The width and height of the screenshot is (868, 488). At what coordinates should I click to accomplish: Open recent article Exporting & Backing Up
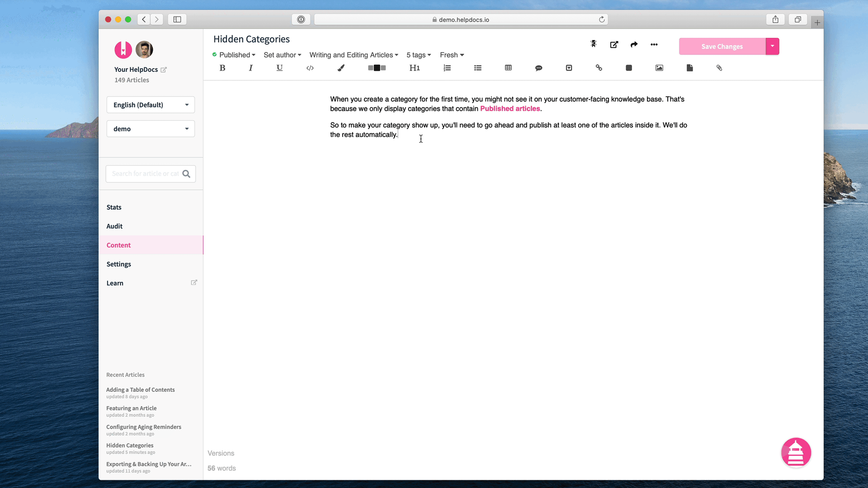pyautogui.click(x=149, y=464)
